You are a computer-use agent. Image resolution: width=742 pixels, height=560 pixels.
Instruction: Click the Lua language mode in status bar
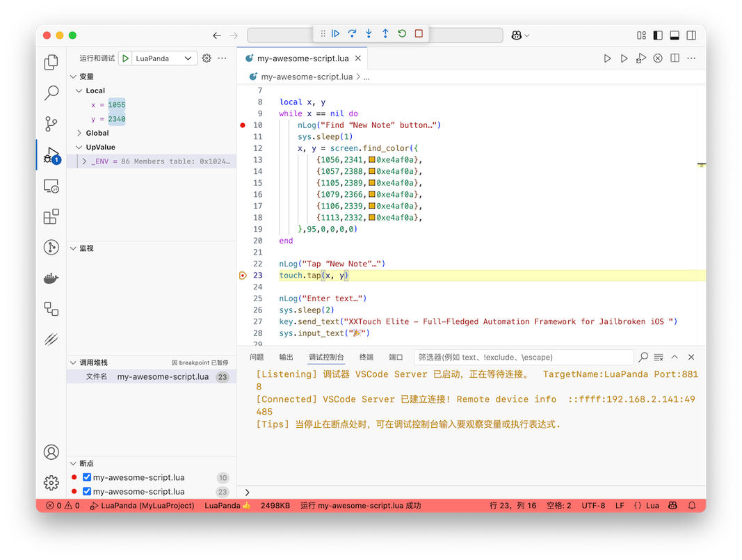pos(647,506)
